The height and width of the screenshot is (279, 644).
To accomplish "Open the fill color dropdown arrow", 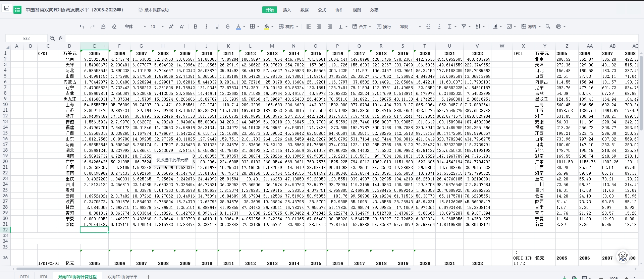I will click(x=272, y=27).
